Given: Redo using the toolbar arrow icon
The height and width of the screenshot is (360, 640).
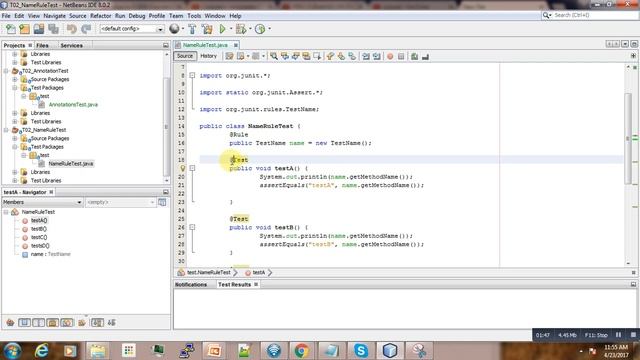Looking at the screenshot, I should point(86,29).
